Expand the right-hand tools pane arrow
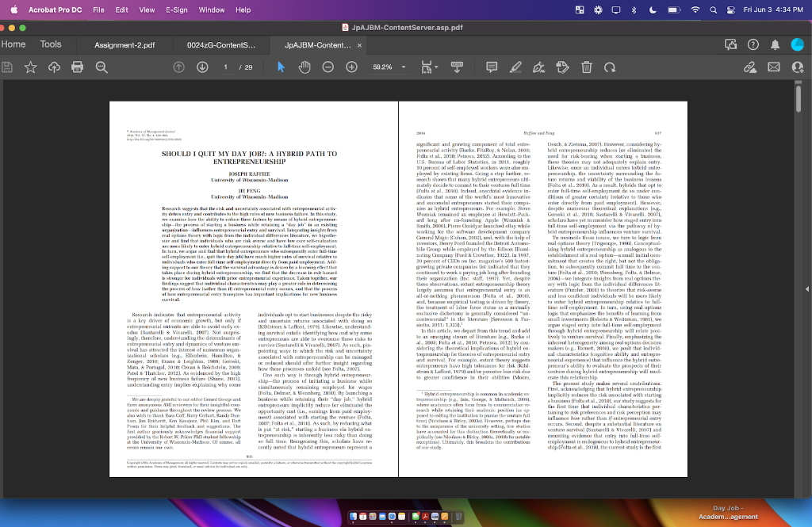 click(x=806, y=289)
